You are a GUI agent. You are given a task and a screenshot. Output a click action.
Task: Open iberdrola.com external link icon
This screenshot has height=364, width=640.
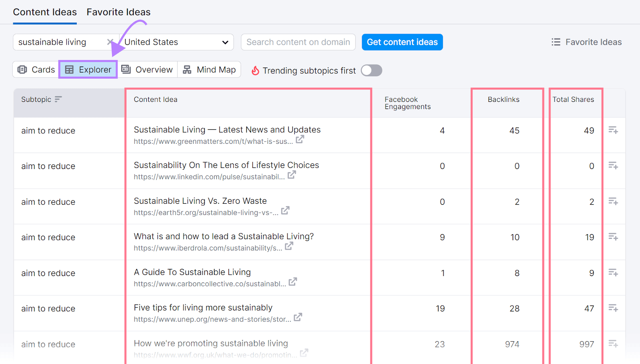pyautogui.click(x=289, y=246)
